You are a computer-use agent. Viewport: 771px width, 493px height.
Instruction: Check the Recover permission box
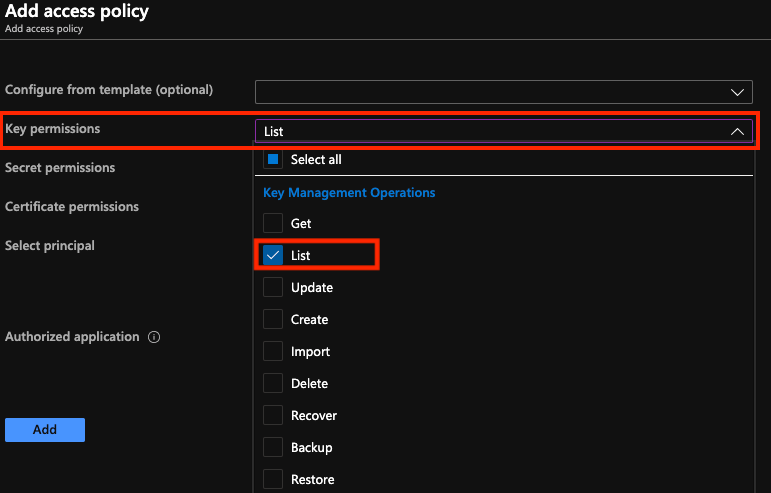coord(273,416)
